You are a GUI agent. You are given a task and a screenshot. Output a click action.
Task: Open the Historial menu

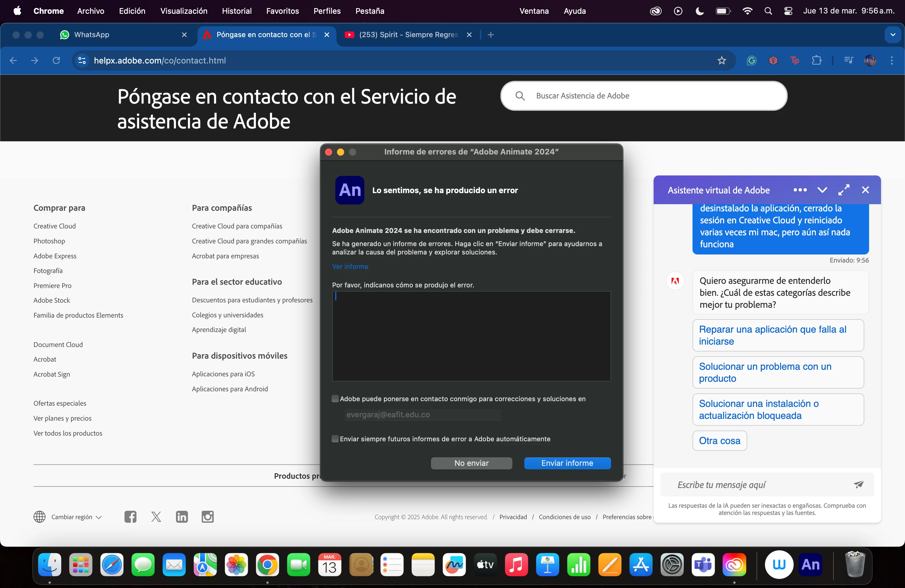pos(236,11)
